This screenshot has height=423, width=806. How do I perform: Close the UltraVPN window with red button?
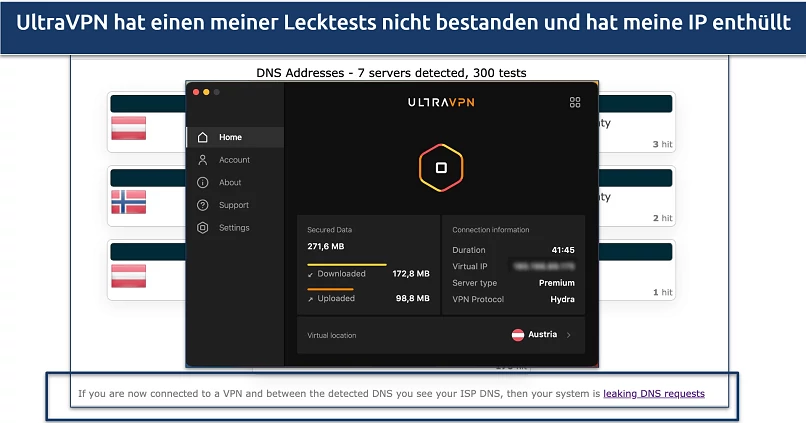click(196, 92)
